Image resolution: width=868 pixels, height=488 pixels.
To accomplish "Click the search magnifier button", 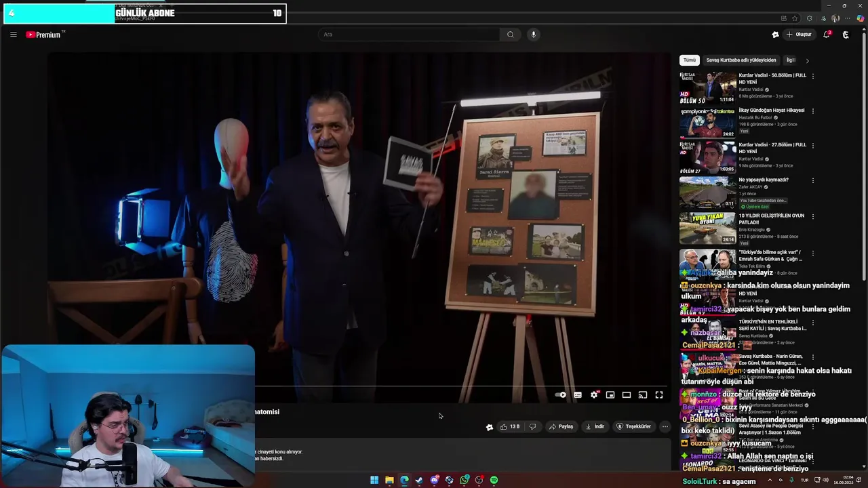I will (510, 35).
